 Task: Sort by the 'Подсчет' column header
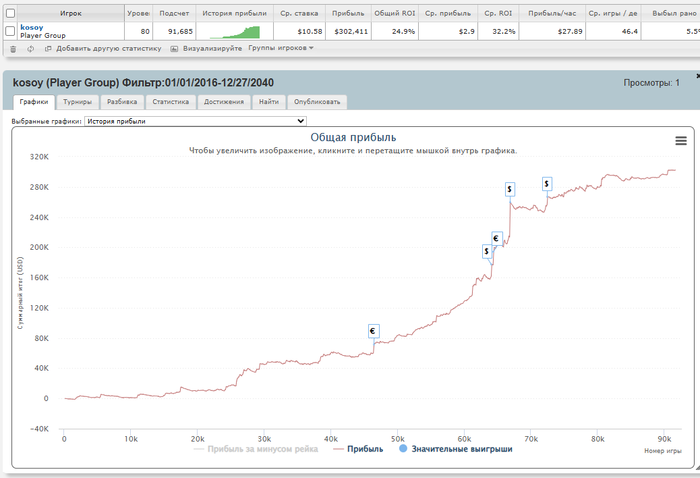174,13
